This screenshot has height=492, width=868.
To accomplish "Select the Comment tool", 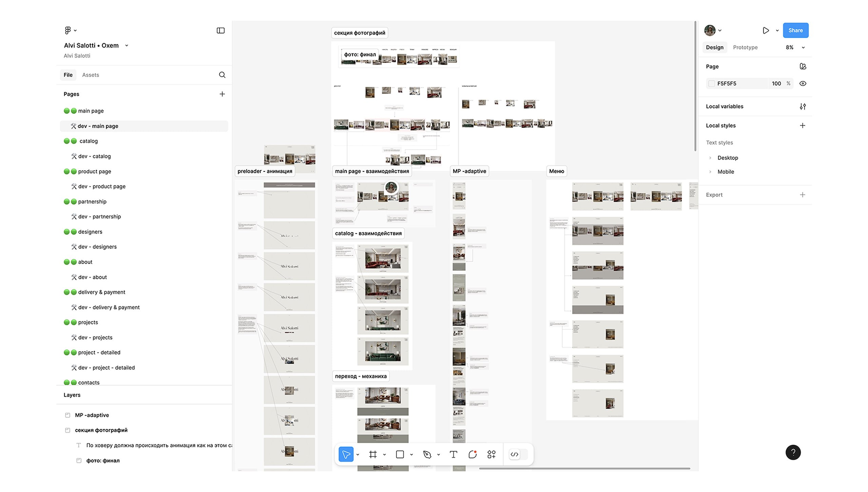I will click(472, 454).
